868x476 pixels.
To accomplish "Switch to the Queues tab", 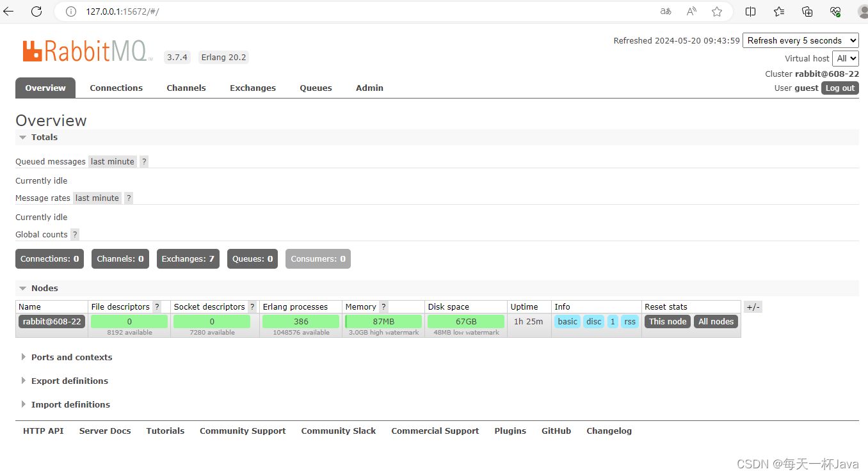I will (x=316, y=88).
